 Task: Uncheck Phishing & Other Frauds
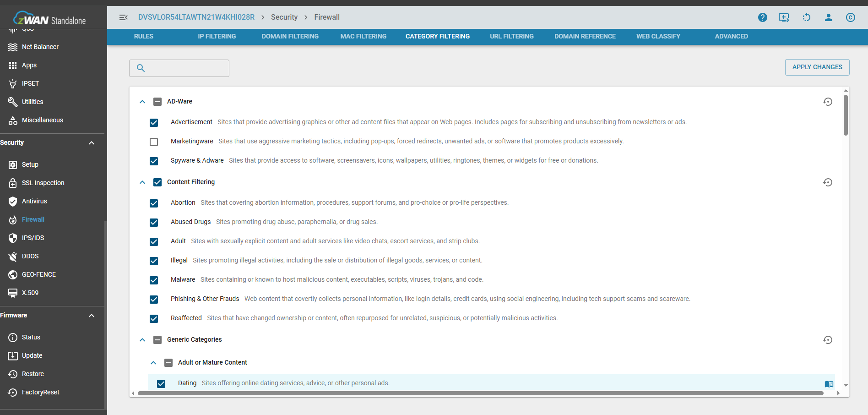[x=154, y=300]
